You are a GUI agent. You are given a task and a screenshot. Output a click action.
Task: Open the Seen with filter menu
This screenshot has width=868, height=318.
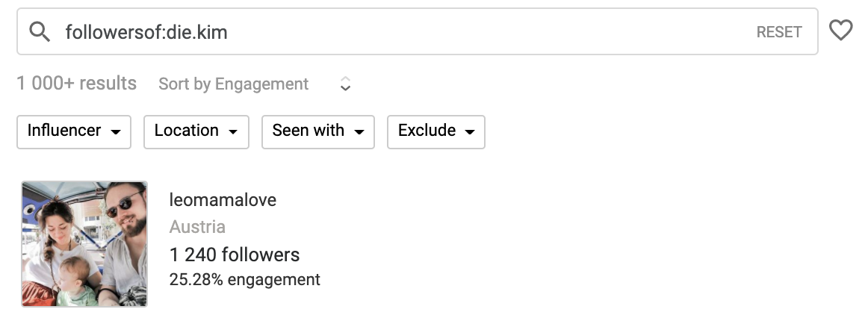coord(318,131)
